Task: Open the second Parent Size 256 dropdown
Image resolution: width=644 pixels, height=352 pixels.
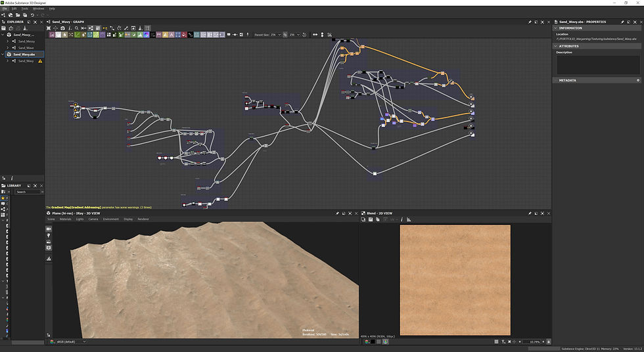Action: click(294, 35)
